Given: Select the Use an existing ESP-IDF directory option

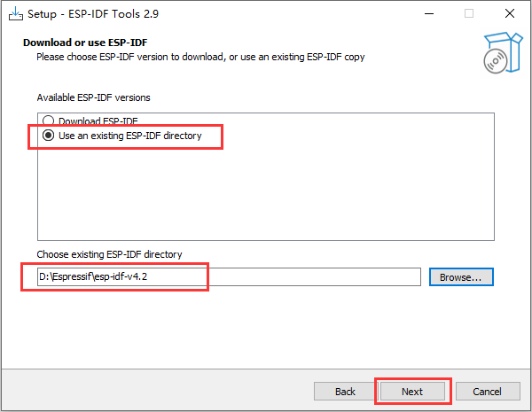Looking at the screenshot, I should coord(48,136).
